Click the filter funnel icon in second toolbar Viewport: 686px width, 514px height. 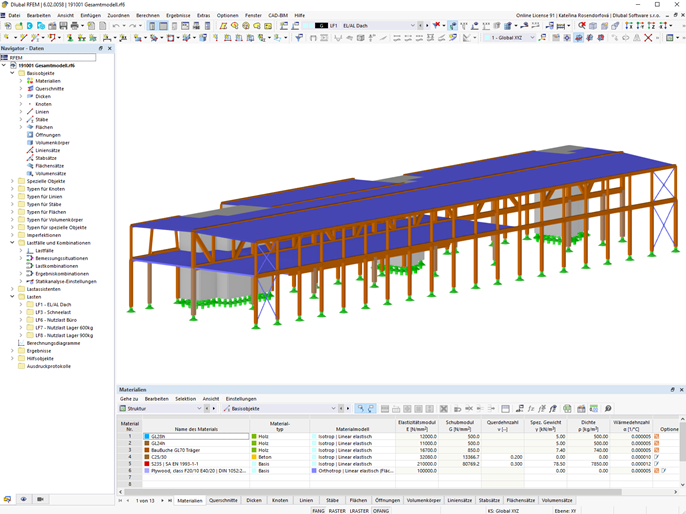299,38
